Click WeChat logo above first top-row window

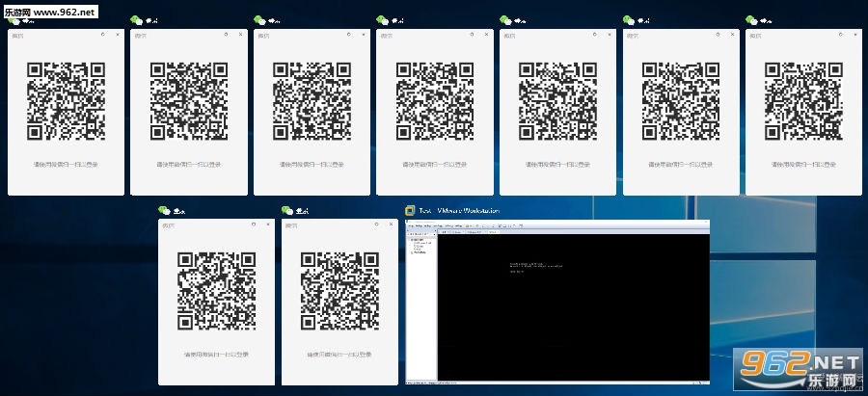pyautogui.click(x=14, y=20)
